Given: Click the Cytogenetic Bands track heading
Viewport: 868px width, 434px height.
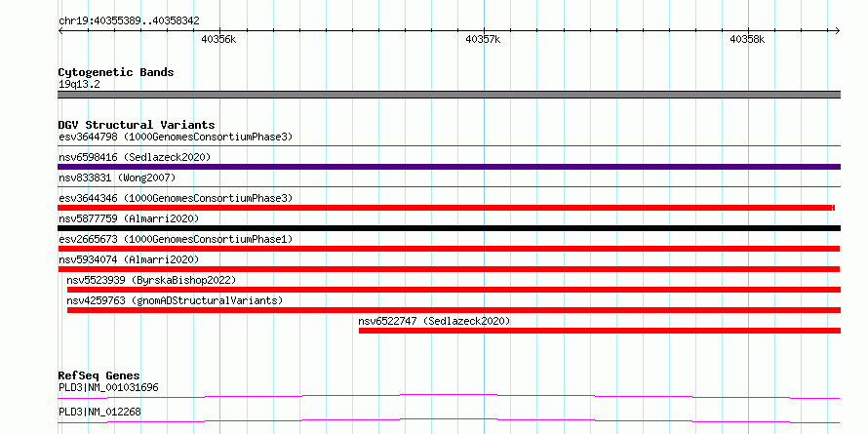Looking at the screenshot, I should tap(116, 72).
